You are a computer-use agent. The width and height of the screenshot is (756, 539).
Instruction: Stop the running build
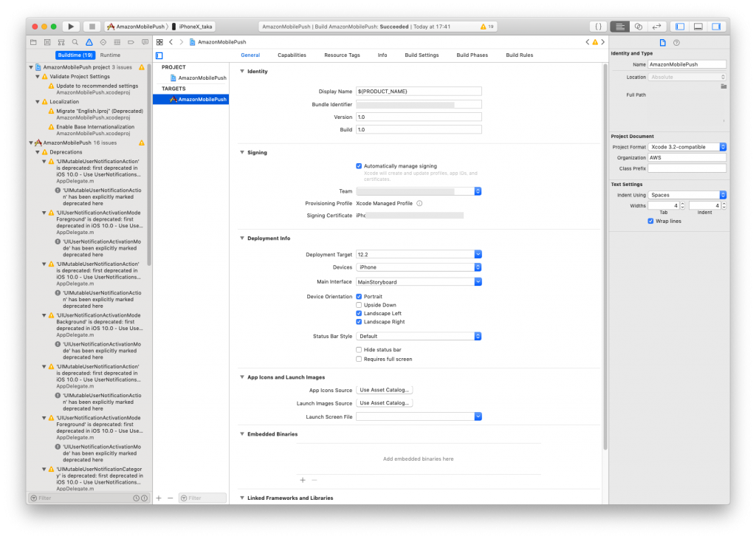[92, 27]
